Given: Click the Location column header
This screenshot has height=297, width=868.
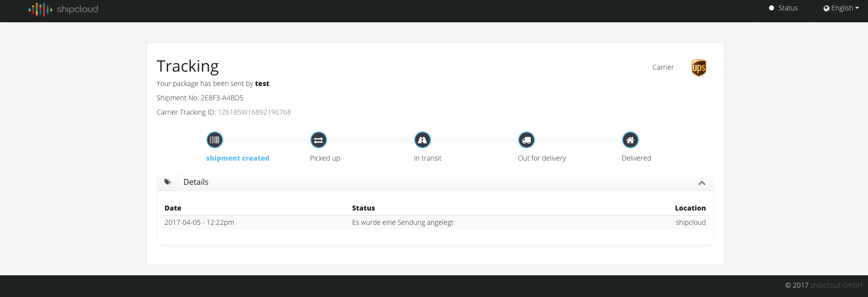Looking at the screenshot, I should [690, 208].
